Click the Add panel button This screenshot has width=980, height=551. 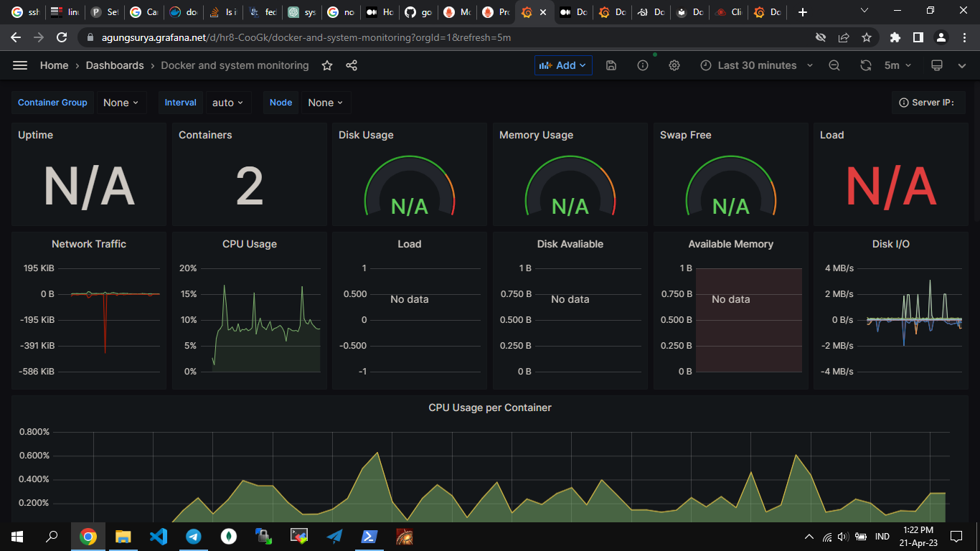tap(562, 65)
